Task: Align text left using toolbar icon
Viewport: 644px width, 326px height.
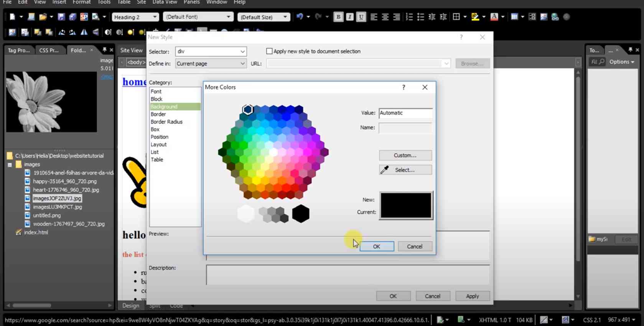Action: coord(374,17)
